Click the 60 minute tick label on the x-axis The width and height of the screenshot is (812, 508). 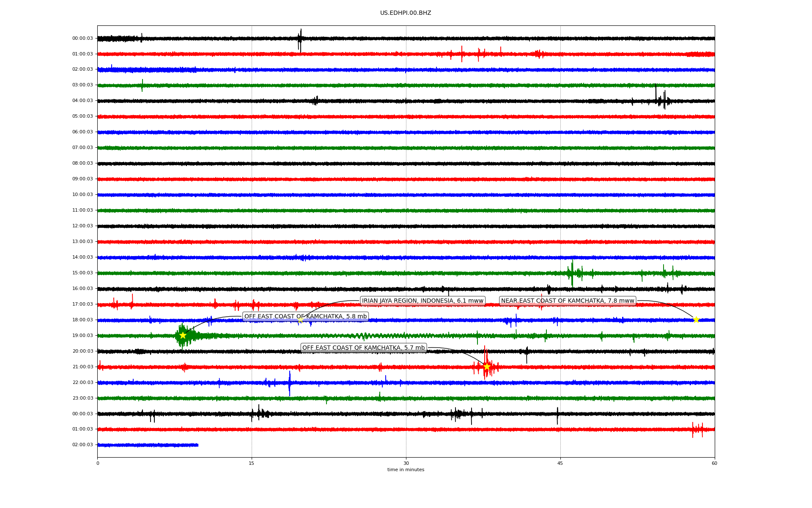coord(714,464)
